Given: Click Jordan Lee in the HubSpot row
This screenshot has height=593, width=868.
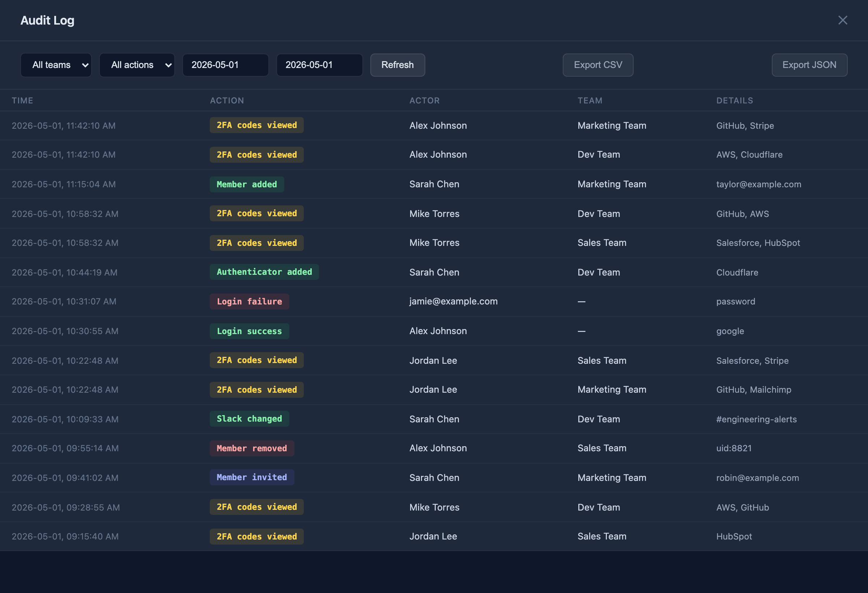Looking at the screenshot, I should (433, 536).
